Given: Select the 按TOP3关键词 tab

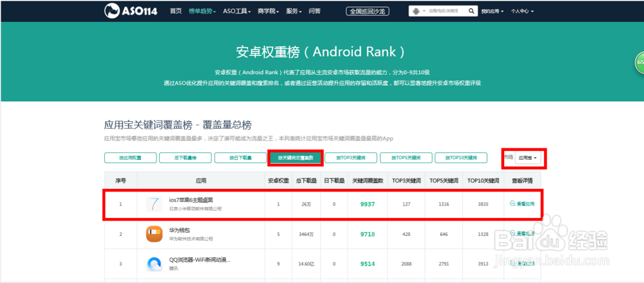Looking at the screenshot, I should (351, 157).
